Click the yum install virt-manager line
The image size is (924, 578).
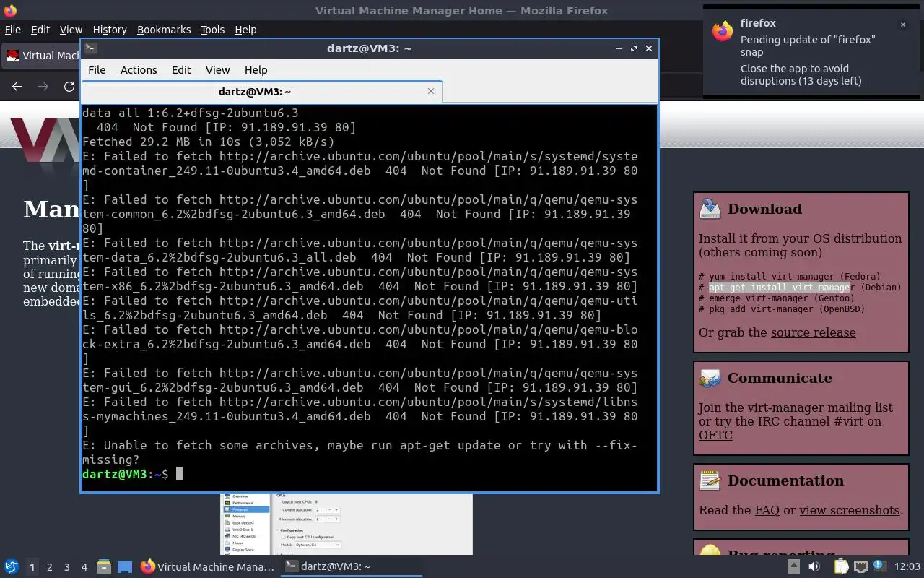(790, 277)
